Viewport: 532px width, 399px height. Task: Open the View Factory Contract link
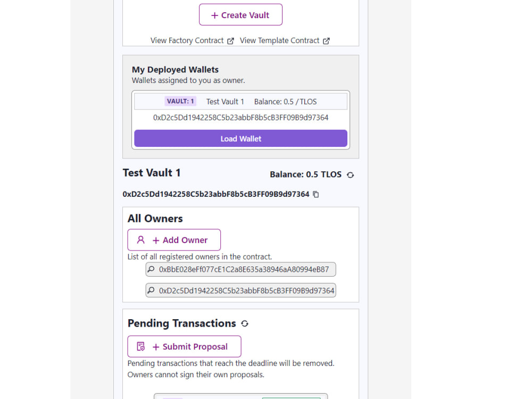(187, 40)
